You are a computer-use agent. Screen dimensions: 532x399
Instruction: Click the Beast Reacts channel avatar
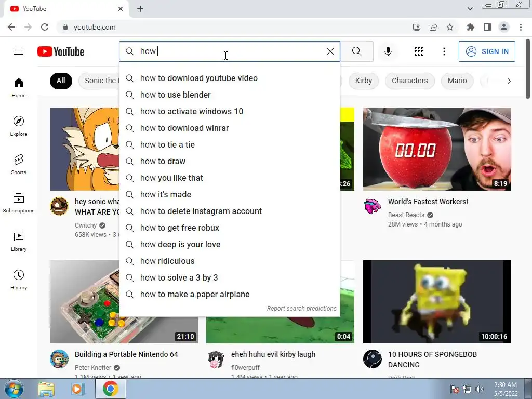[x=372, y=206]
